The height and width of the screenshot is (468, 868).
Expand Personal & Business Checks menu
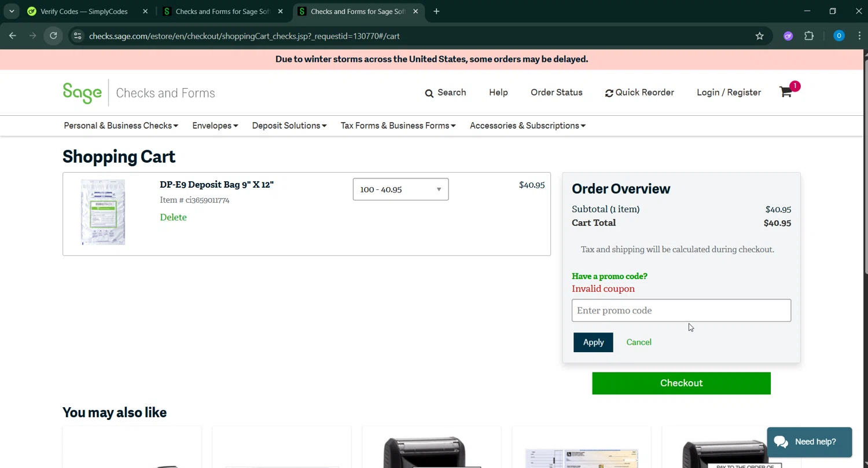[121, 126]
